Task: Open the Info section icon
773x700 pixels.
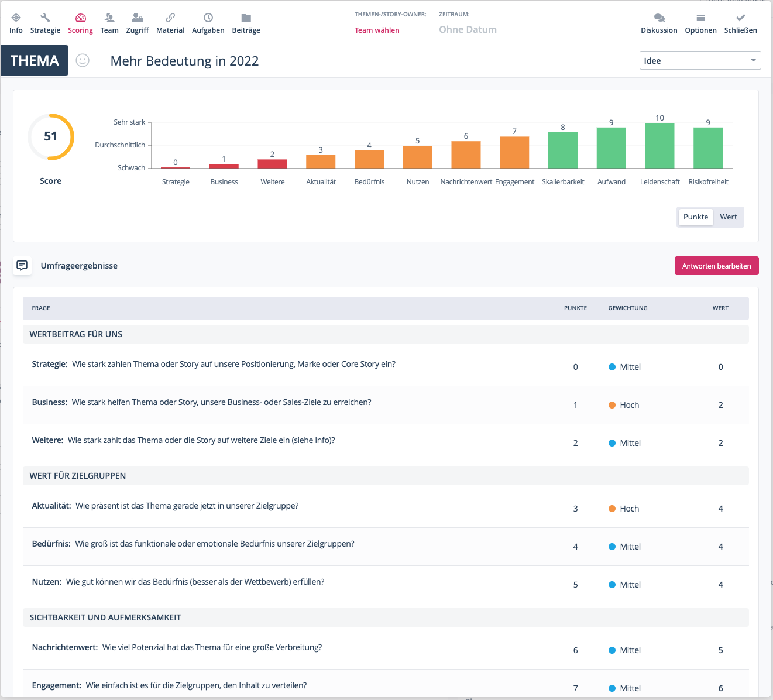Action: [x=16, y=18]
